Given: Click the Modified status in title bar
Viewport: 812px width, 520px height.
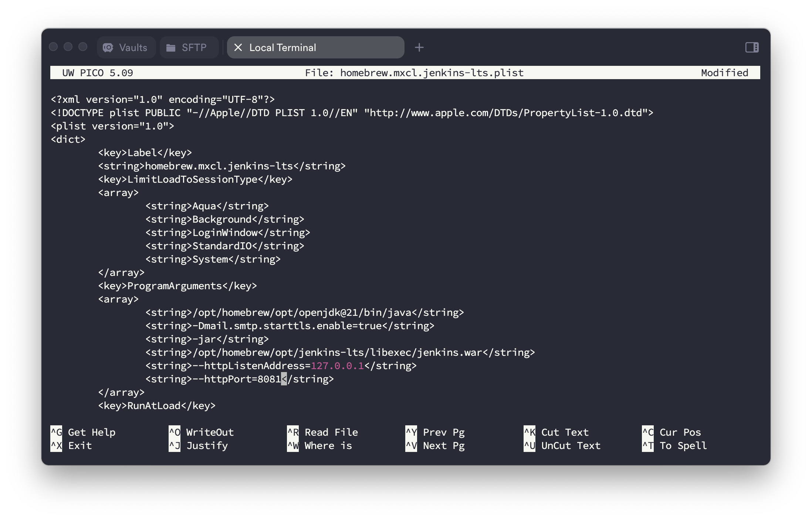Looking at the screenshot, I should [724, 73].
